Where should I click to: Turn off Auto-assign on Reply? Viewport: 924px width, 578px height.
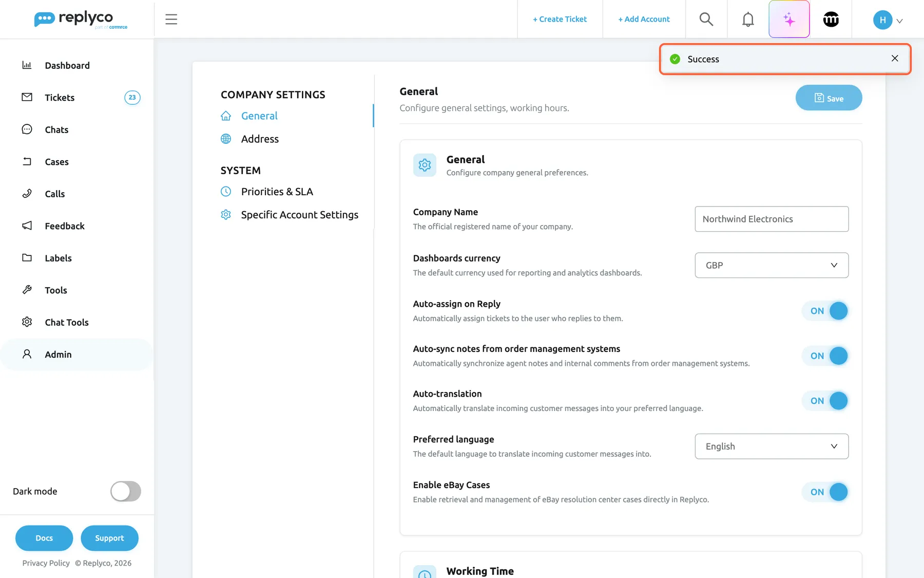[x=825, y=311]
